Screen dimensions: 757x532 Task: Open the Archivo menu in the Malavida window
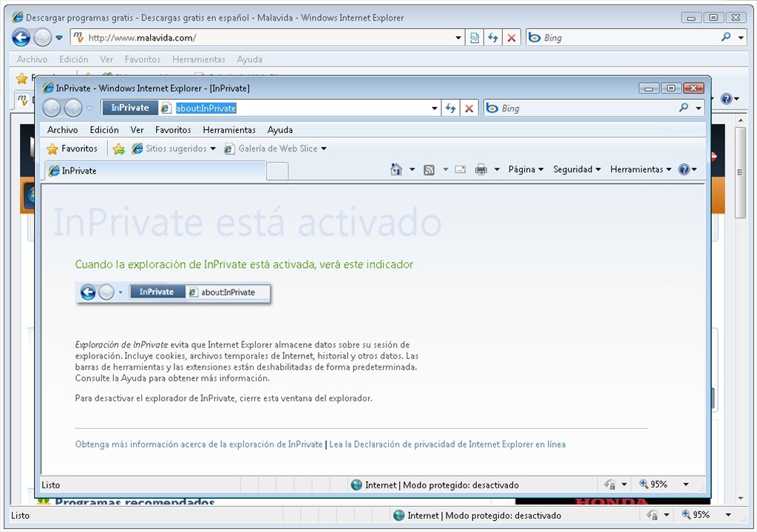coord(32,59)
